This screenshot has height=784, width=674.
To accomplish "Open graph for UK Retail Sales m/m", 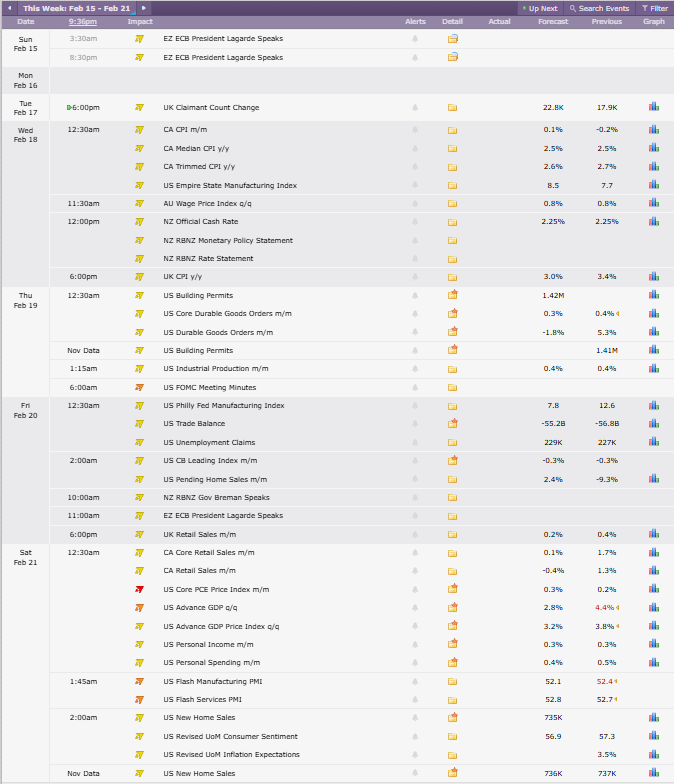I will point(654,534).
